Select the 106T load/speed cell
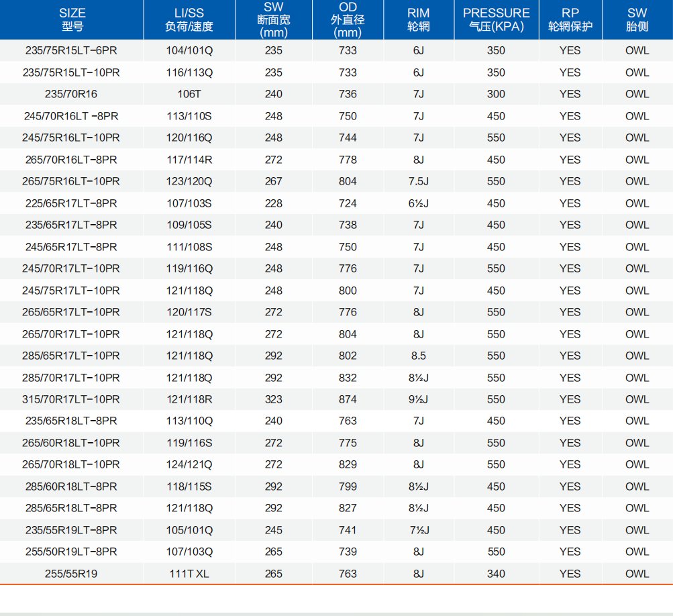 click(189, 94)
